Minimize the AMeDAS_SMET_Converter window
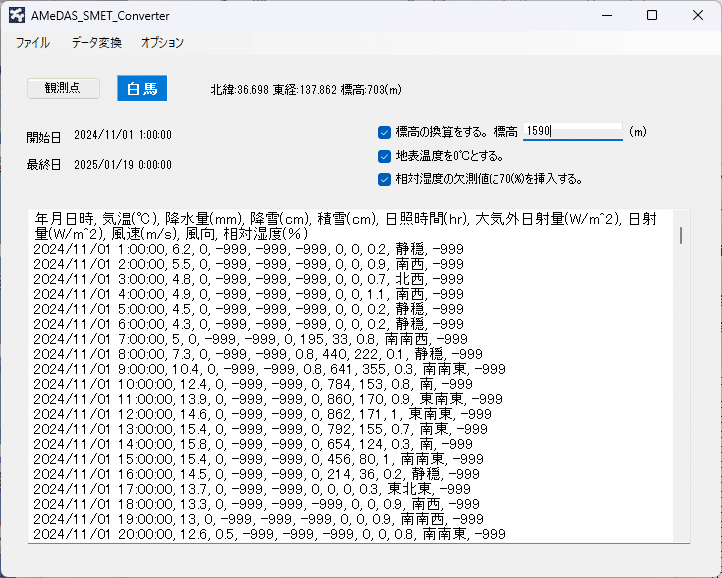This screenshot has width=722, height=578. (607, 15)
